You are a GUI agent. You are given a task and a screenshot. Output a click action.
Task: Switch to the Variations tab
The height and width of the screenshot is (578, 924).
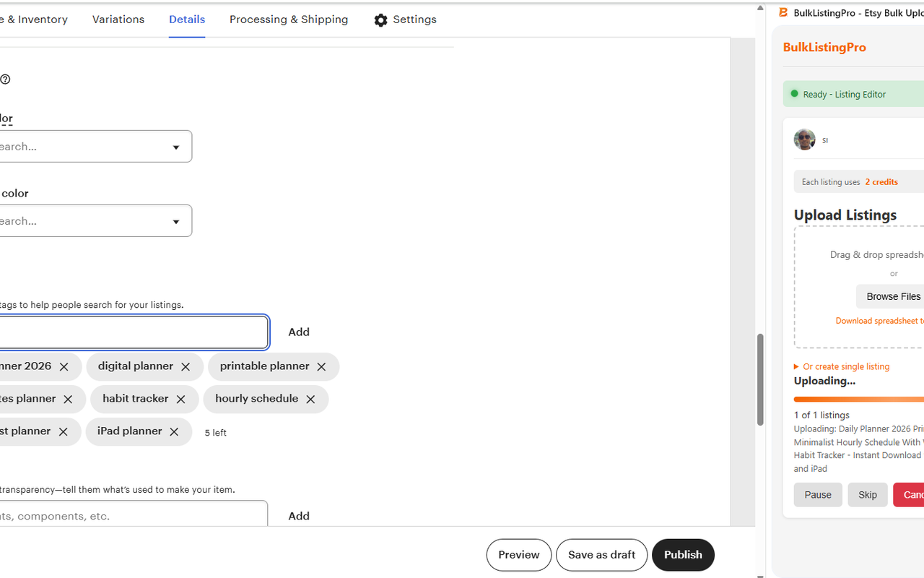[x=118, y=20]
